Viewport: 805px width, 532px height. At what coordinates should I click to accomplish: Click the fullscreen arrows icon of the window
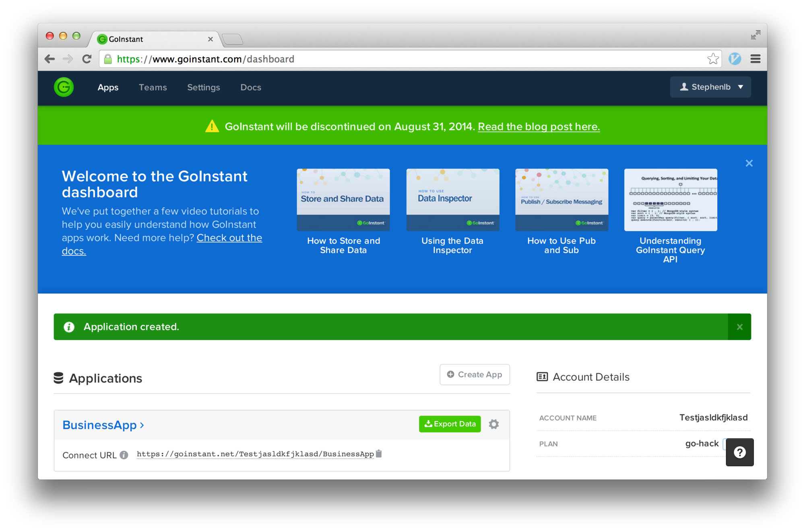click(755, 35)
